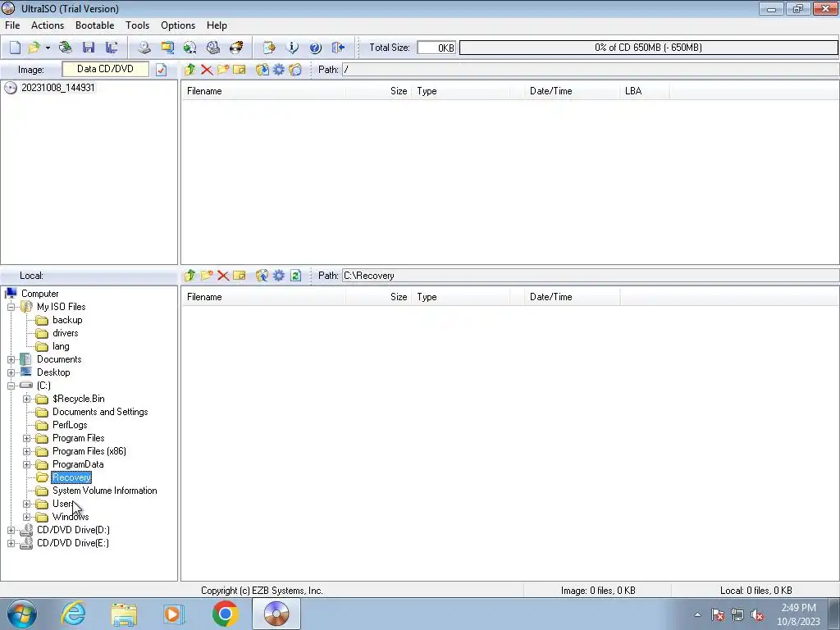Click the Add to image icon in Local toolbar
Screen dimensions: 840x630
(262, 276)
